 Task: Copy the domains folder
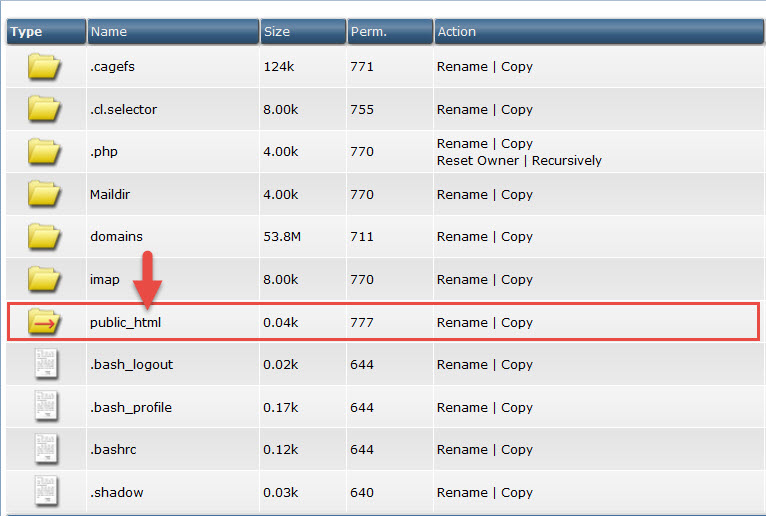click(517, 237)
